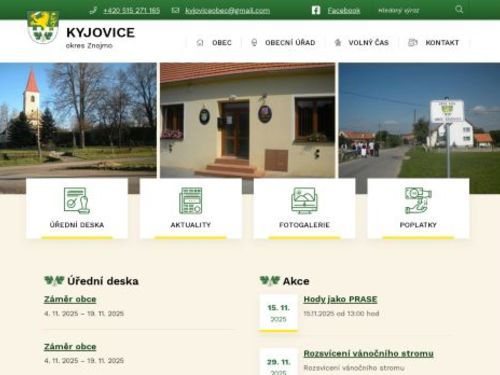
Task: Open the AKTUALITY tile
Action: pos(191,208)
